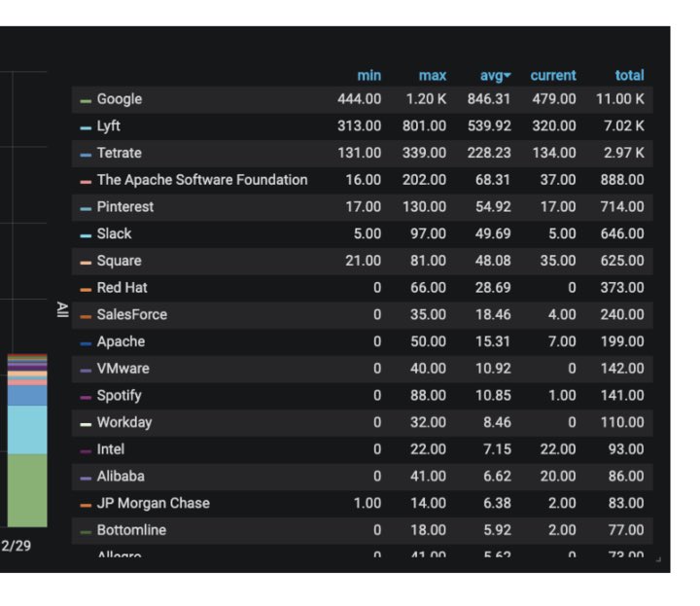Click the Workday series color swatch

click(86, 424)
